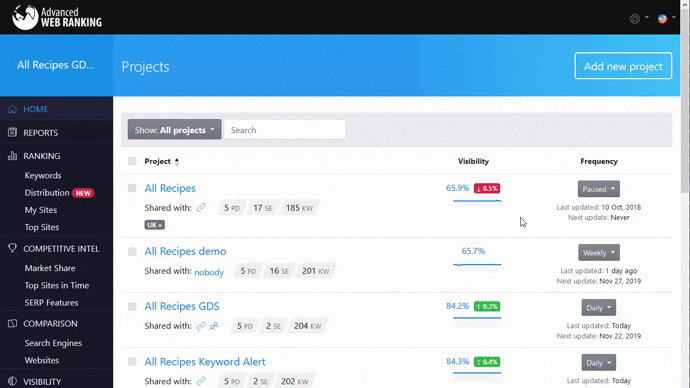This screenshot has width=690, height=388.
Task: Open Search Engines under Comparison
Action: [x=53, y=343]
